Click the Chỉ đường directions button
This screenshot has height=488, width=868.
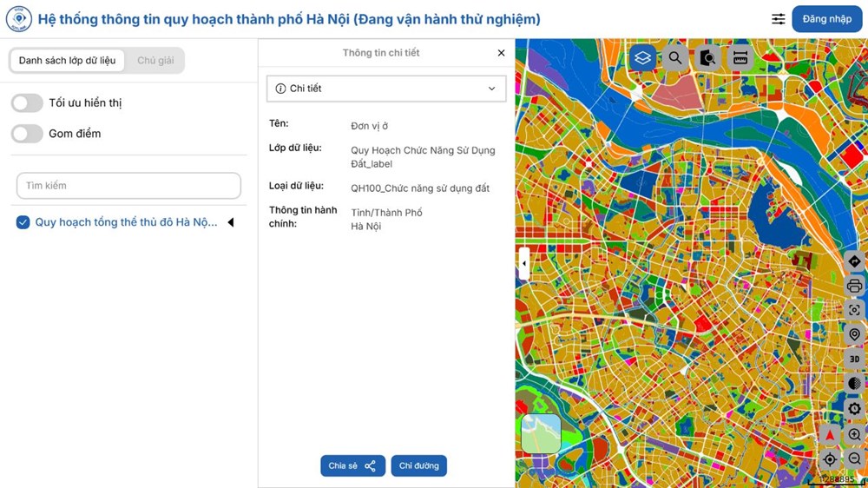point(419,465)
